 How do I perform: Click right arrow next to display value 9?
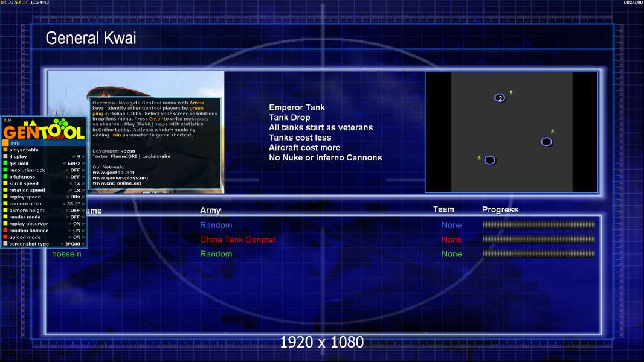pyautogui.click(x=83, y=157)
